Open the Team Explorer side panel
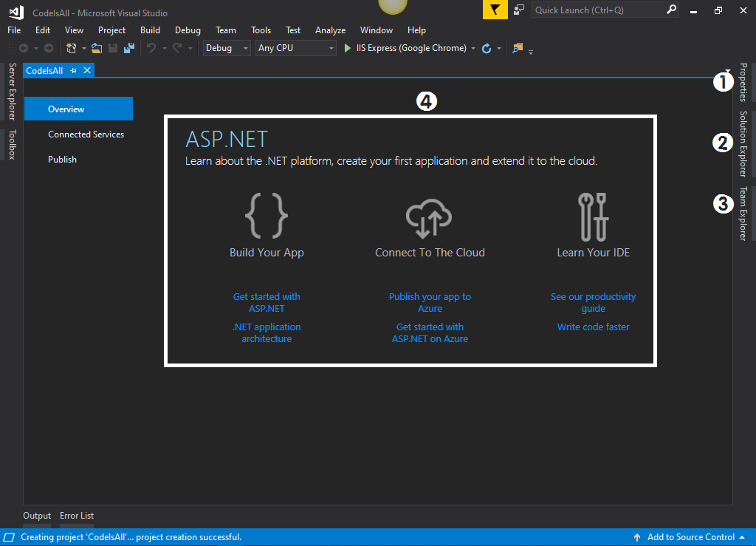The height and width of the screenshot is (546, 756). [743, 214]
